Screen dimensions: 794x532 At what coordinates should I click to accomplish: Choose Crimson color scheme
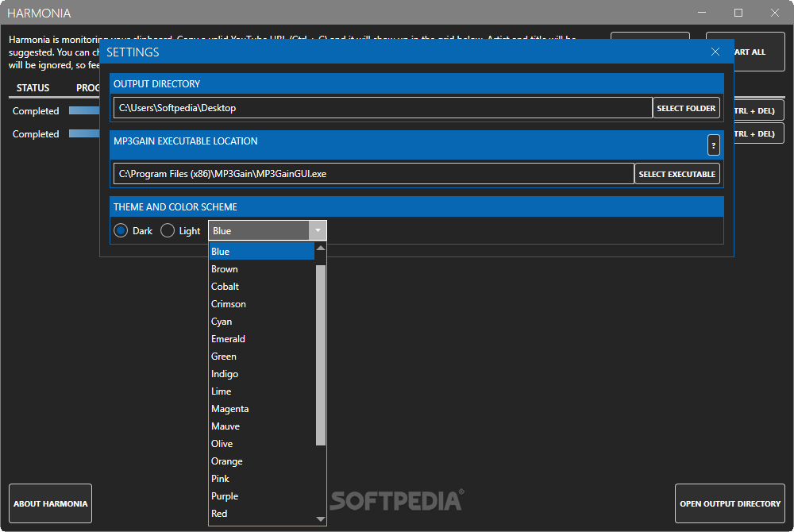point(262,303)
